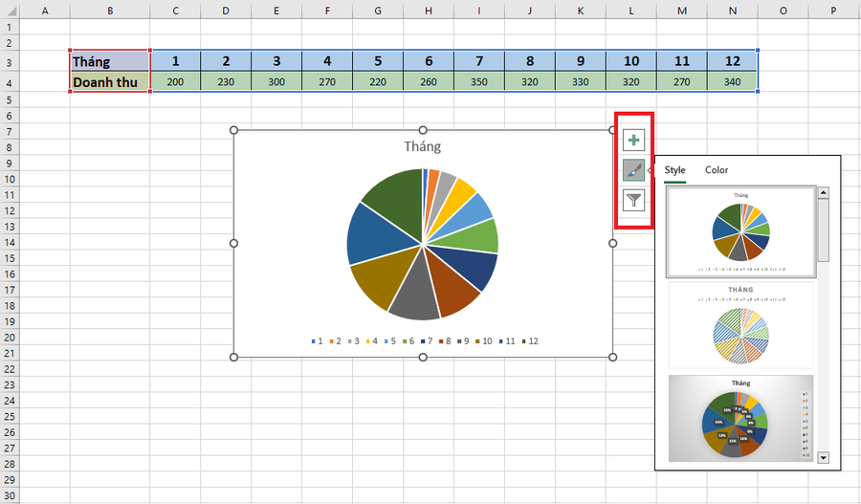Select the chart title "Tháng"
Screen dimensions: 861x504
coord(422,146)
